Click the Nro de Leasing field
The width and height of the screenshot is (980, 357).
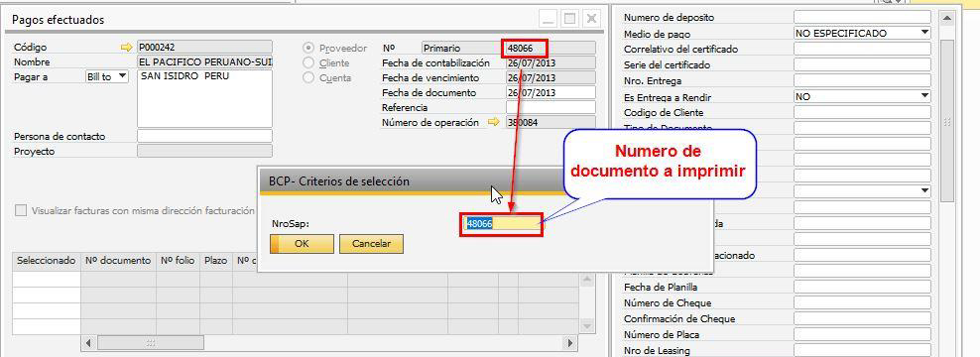pyautogui.click(x=862, y=351)
